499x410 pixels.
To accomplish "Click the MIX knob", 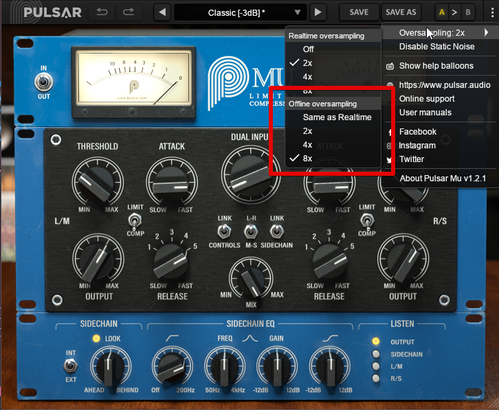I will pyautogui.click(x=251, y=278).
